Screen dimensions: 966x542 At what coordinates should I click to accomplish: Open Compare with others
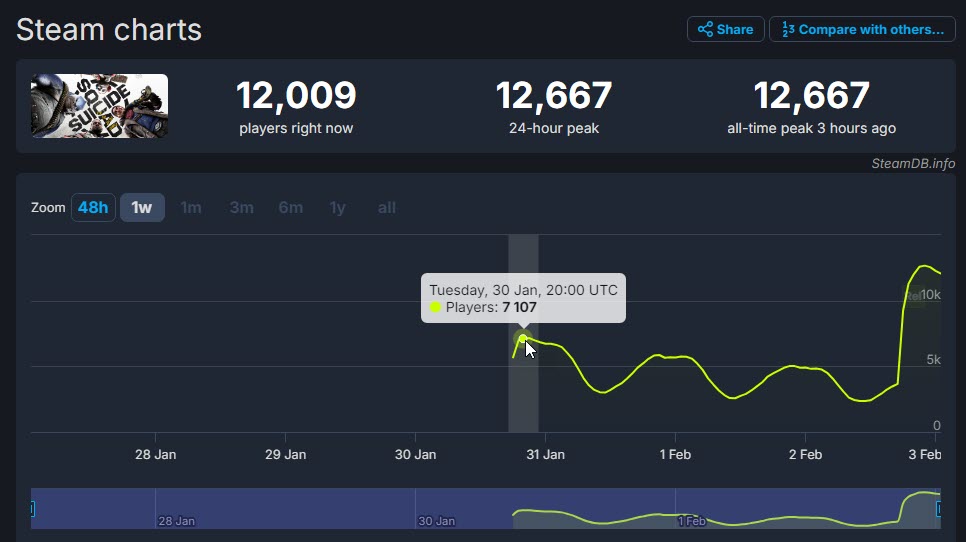(862, 29)
